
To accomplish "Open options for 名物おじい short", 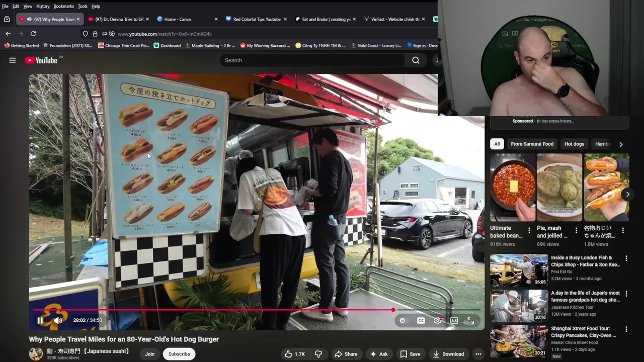I will 623,230.
